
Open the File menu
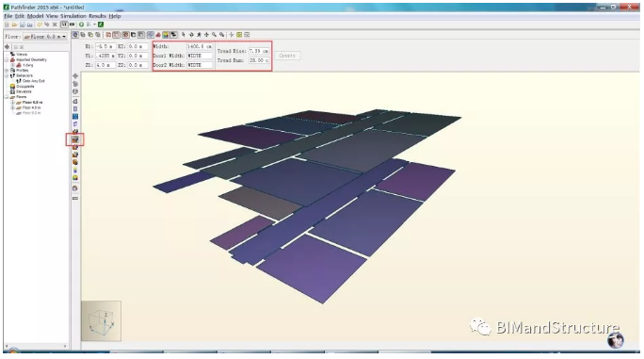click(8, 16)
